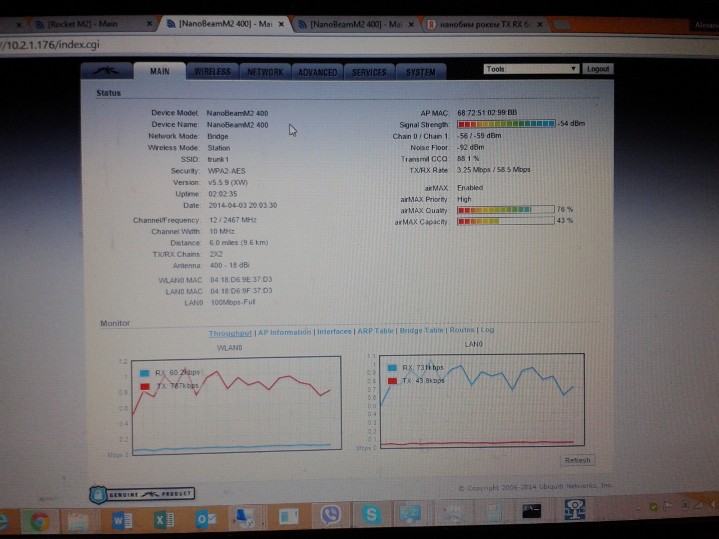Viewport: 719px width, 539px height.
Task: Click the Channel/Frequency value 12 / 2467 MHz
Action: [233, 220]
